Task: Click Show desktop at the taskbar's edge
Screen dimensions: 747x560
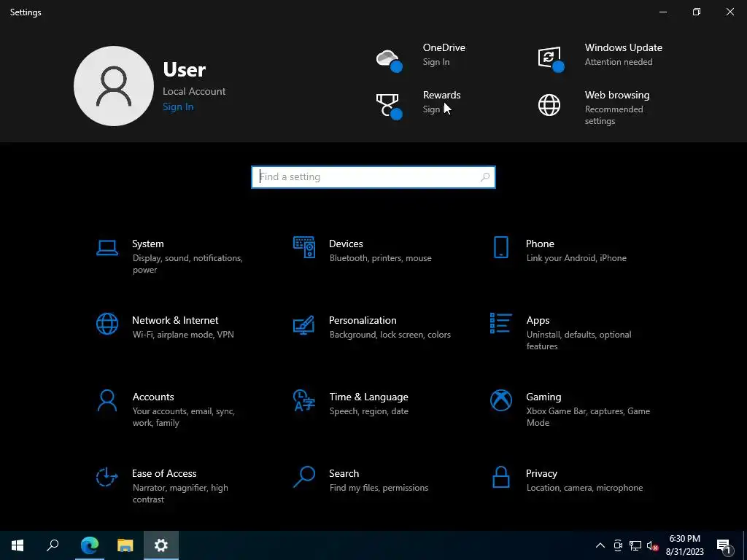Action: pyautogui.click(x=745, y=545)
